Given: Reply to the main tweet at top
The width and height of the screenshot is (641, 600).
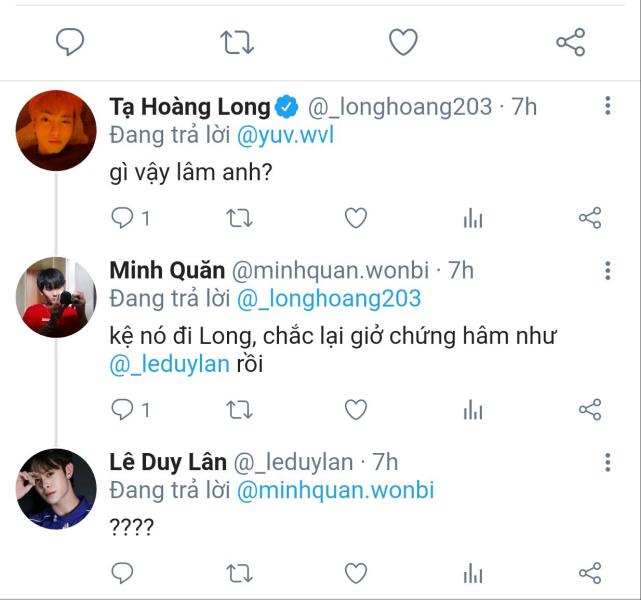Looking at the screenshot, I should pos(70,42).
